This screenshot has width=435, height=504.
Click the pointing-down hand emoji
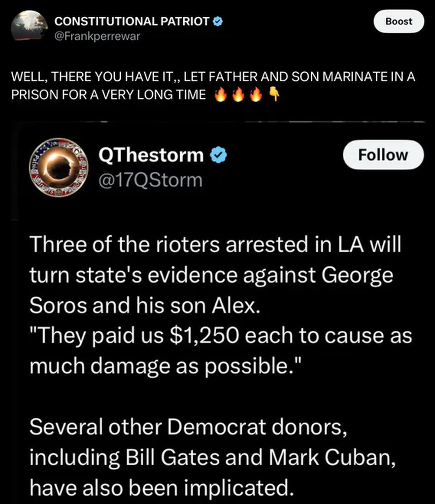274,95
